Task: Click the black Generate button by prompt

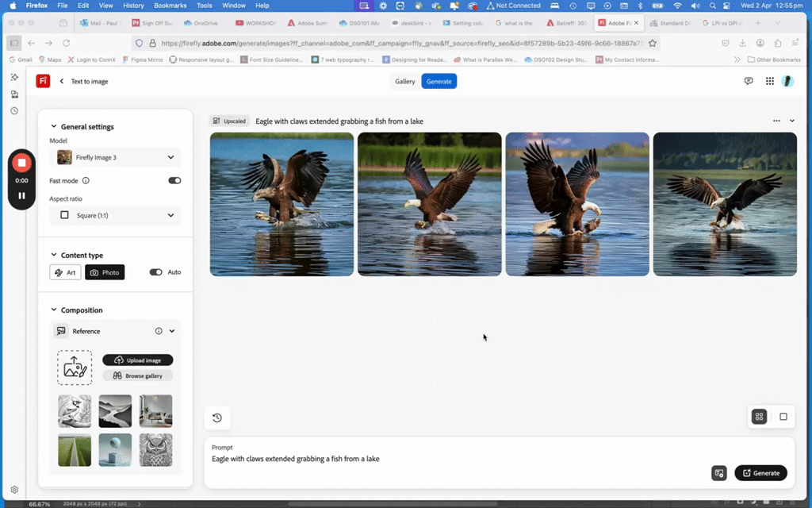Action: 760,473
